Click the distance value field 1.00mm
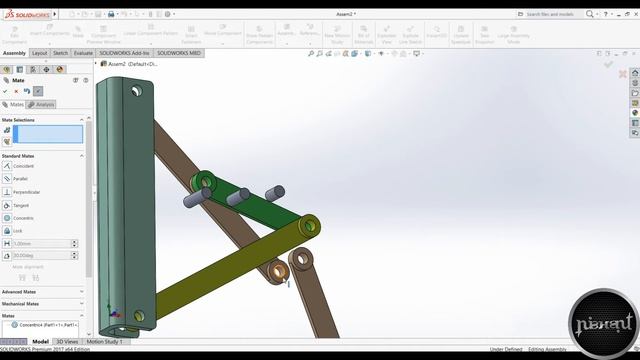640x360 pixels. pyautogui.click(x=42, y=244)
